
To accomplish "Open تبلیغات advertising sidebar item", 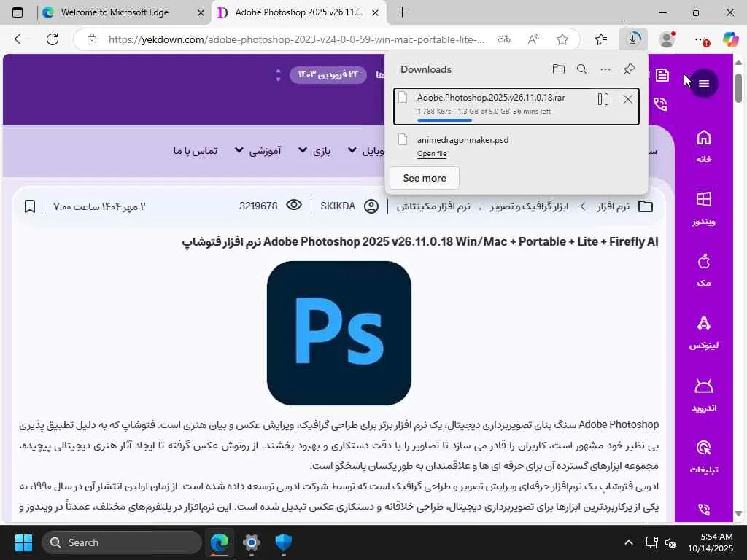I will [704, 457].
